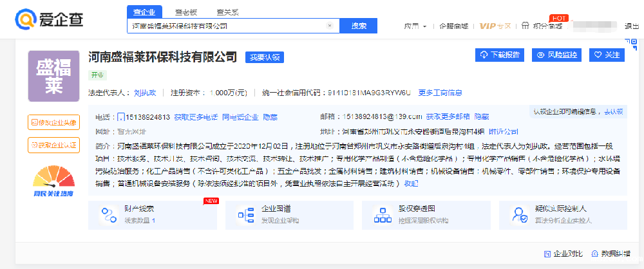
Task: Open 股权穿透图 card
Action: click(426, 215)
